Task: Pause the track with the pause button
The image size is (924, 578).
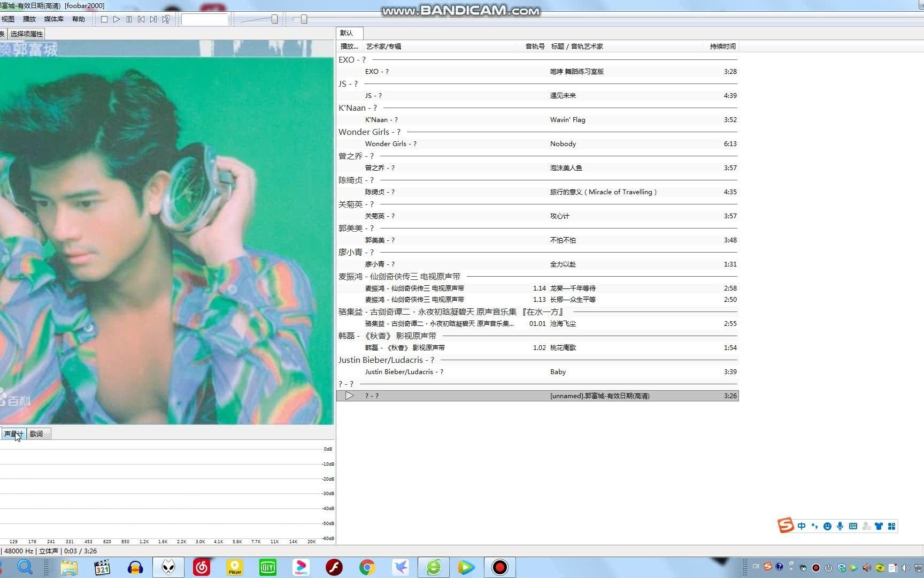Action: tap(129, 19)
